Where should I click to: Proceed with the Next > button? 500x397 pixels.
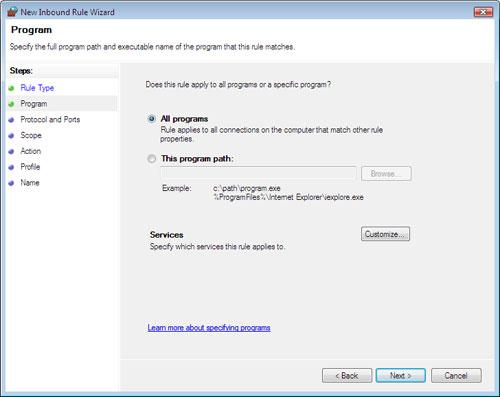coord(401,376)
